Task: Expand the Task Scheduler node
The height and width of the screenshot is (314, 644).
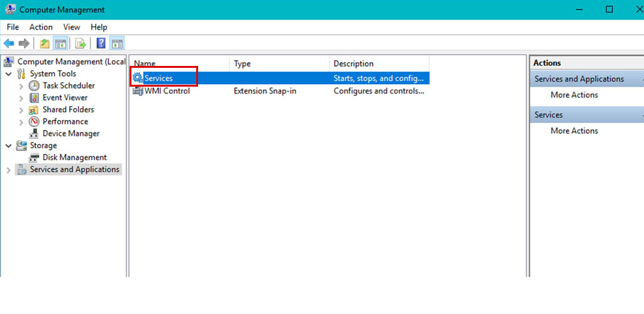Action: (x=21, y=86)
